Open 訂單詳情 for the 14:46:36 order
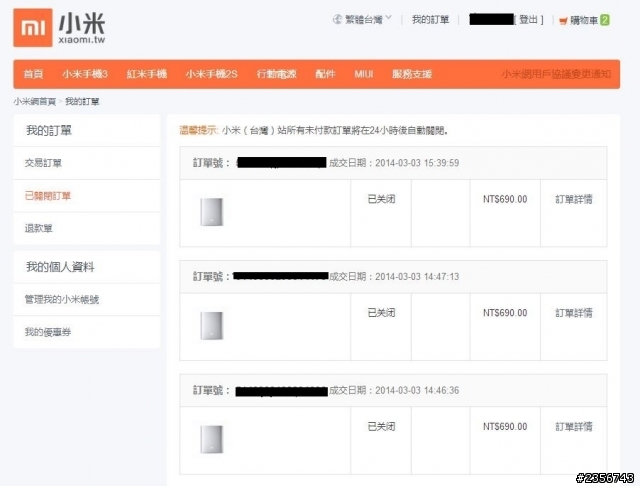This screenshot has width=640, height=486. pos(573,427)
